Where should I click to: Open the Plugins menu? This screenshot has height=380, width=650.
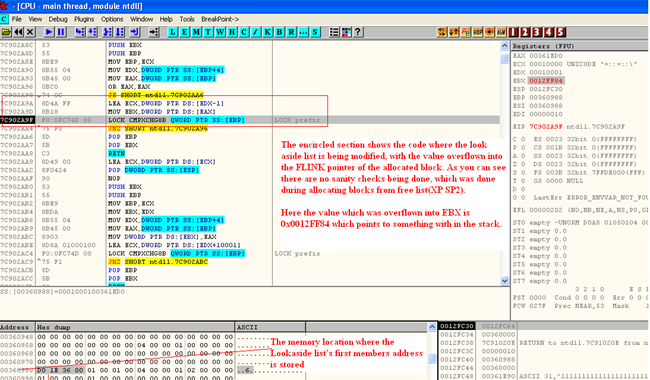[84, 19]
